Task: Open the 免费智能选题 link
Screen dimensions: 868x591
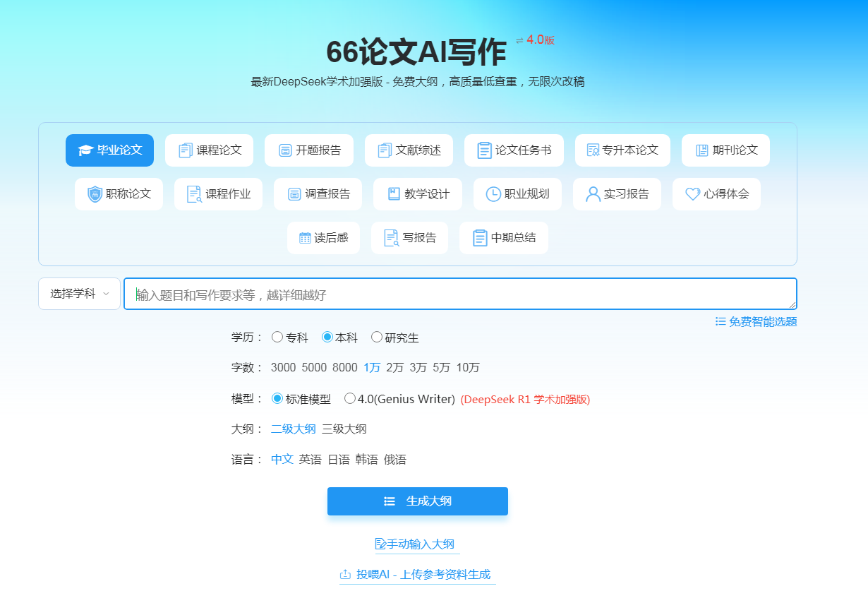Action: click(x=756, y=322)
